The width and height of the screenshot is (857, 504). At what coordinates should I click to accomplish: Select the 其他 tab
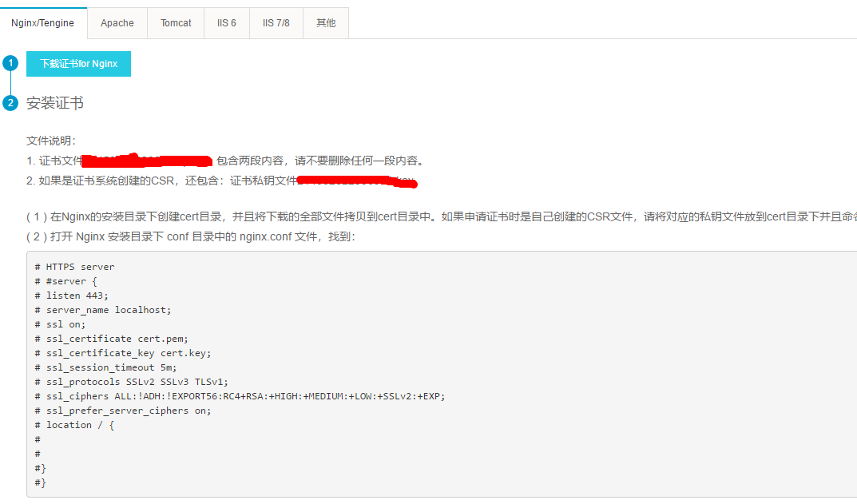point(326,23)
